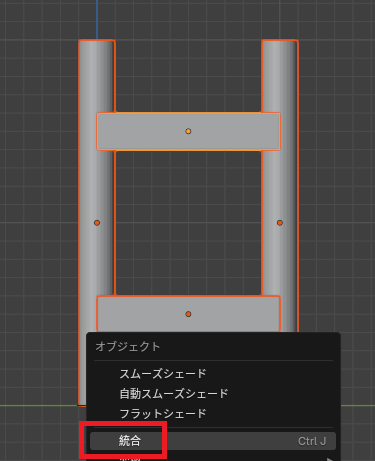Click empty grid area left of the ladder
Screen dimensions: 375x461
[39, 200]
